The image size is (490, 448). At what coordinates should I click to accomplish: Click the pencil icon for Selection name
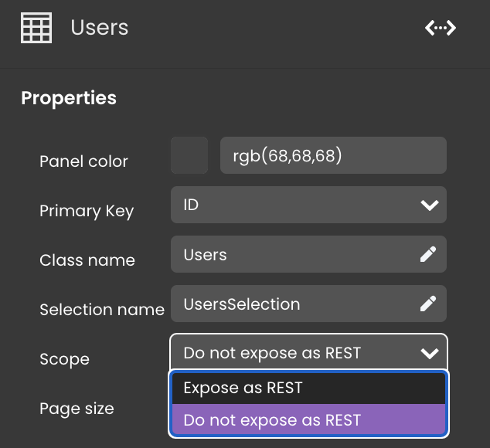(428, 304)
